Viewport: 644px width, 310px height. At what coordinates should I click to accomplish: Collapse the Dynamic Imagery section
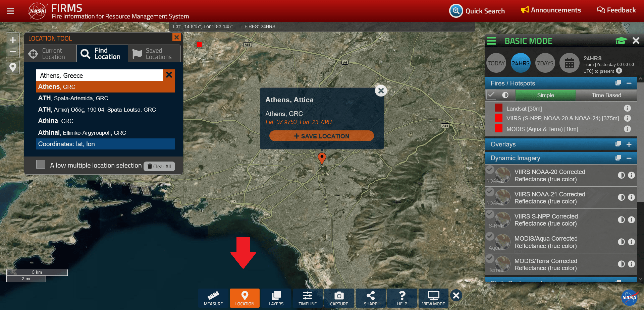629,158
